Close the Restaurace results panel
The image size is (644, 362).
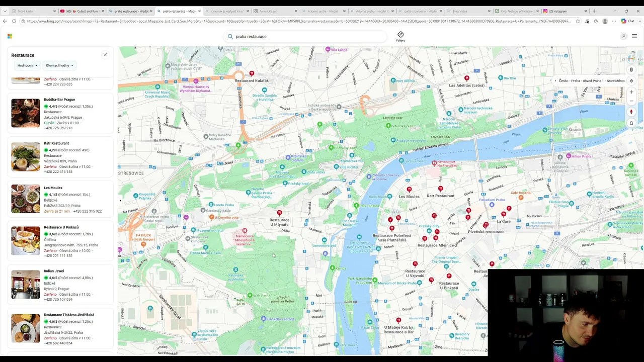coord(105,55)
